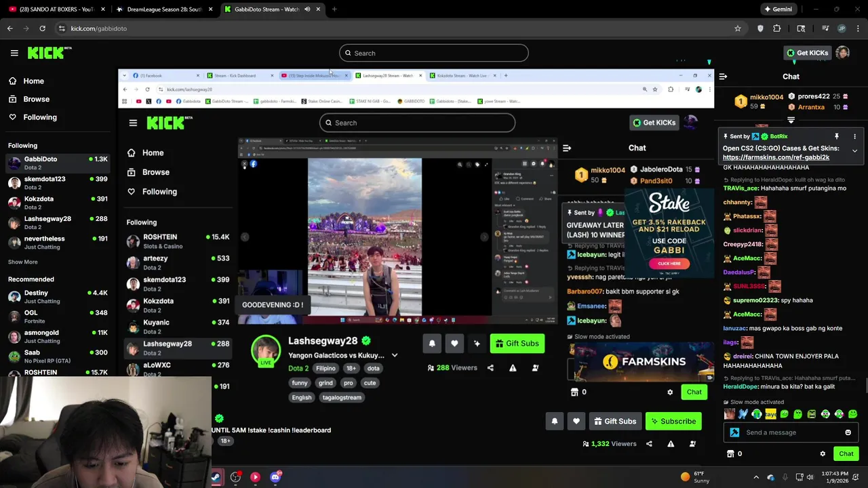Viewport: 868px width, 488px height.
Task: Open a new browser tab
Action: click(x=334, y=9)
